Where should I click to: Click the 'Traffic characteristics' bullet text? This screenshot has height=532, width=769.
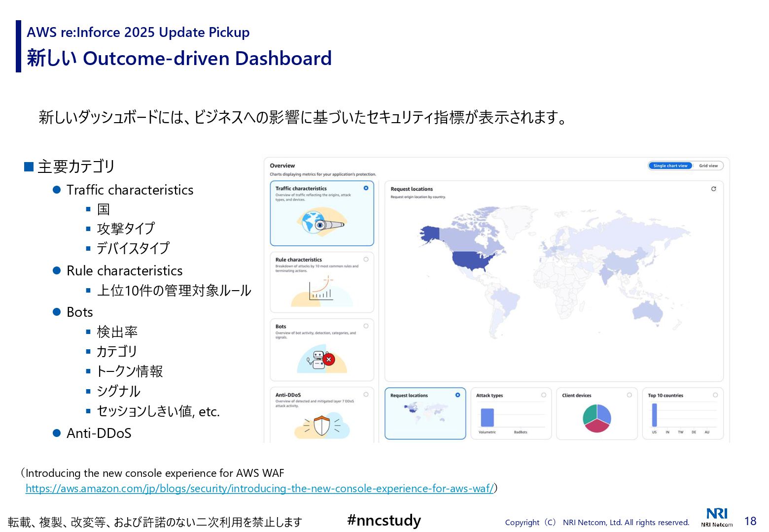click(130, 190)
